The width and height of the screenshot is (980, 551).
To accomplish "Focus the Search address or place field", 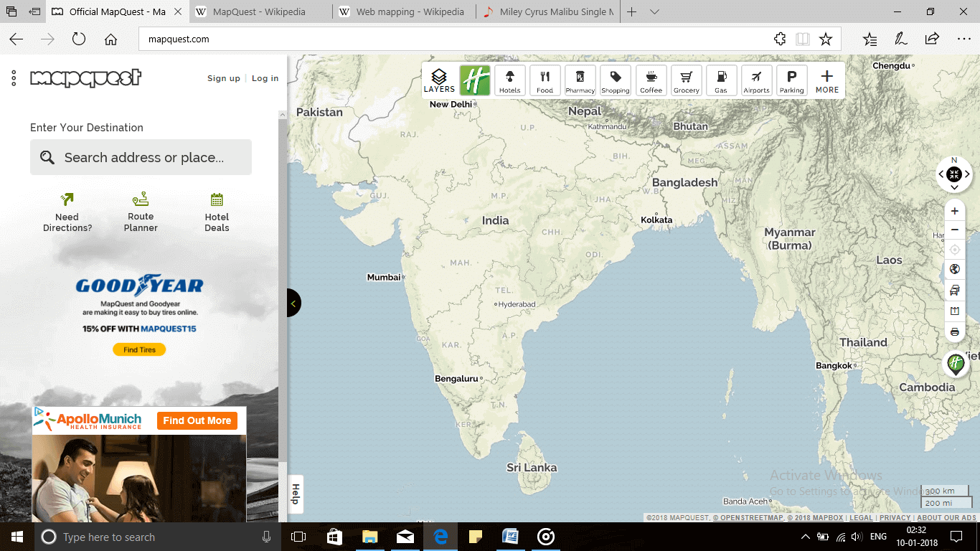I will tap(141, 157).
